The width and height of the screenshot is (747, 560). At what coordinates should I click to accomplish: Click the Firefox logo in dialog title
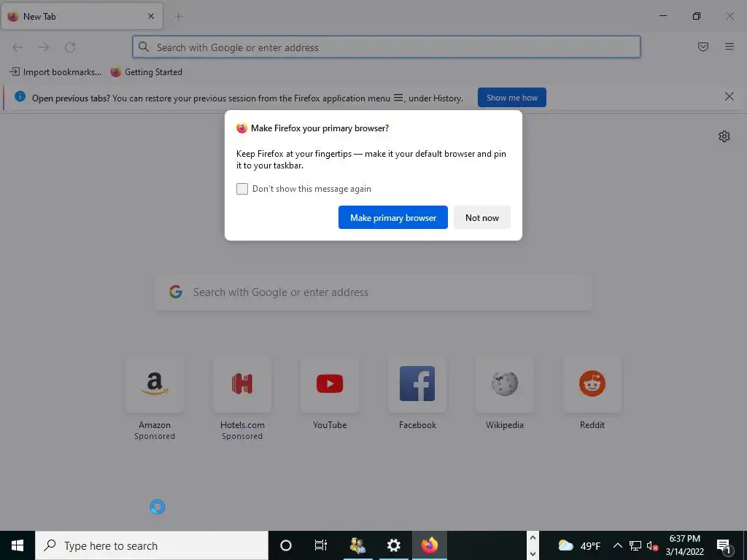tap(242, 128)
